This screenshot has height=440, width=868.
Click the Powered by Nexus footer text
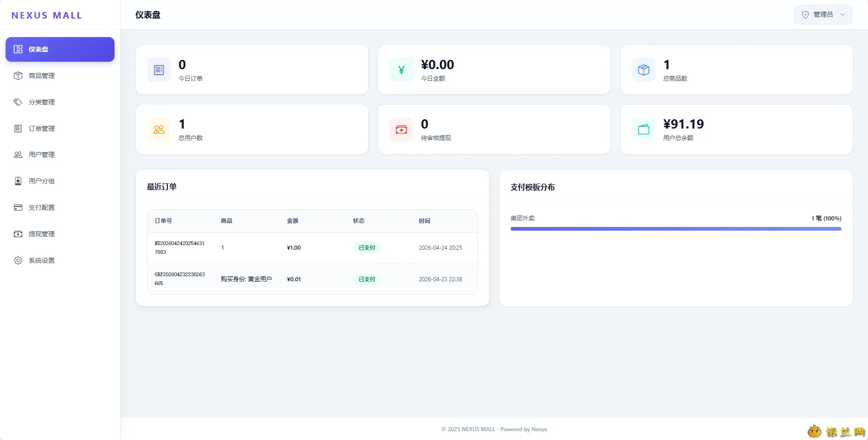point(523,429)
